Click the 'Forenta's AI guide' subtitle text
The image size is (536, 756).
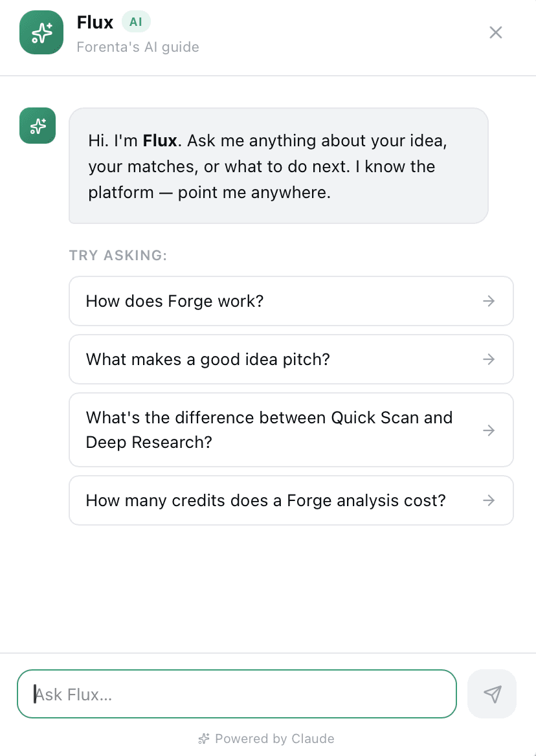point(138,47)
